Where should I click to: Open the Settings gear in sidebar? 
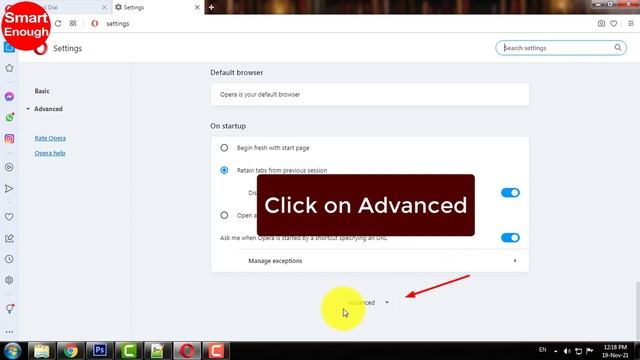pos(9,280)
